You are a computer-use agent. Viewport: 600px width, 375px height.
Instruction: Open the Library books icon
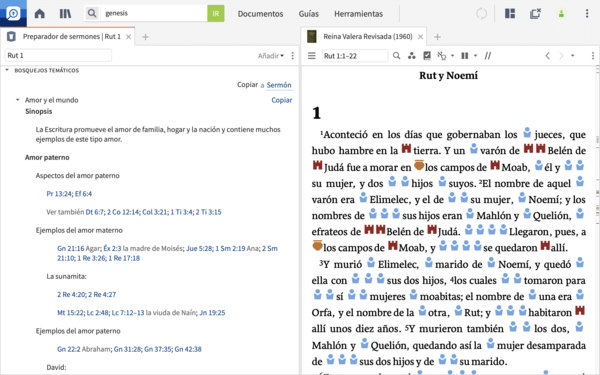tap(65, 14)
